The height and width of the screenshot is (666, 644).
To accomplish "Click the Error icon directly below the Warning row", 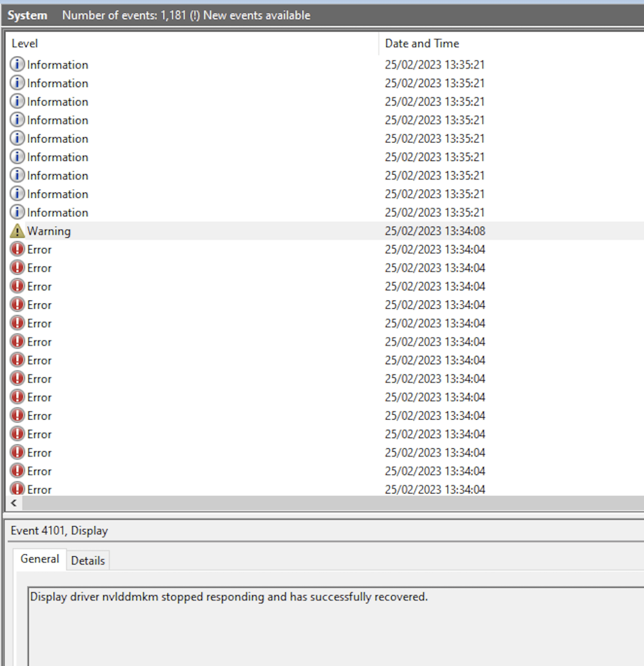I will click(16, 249).
